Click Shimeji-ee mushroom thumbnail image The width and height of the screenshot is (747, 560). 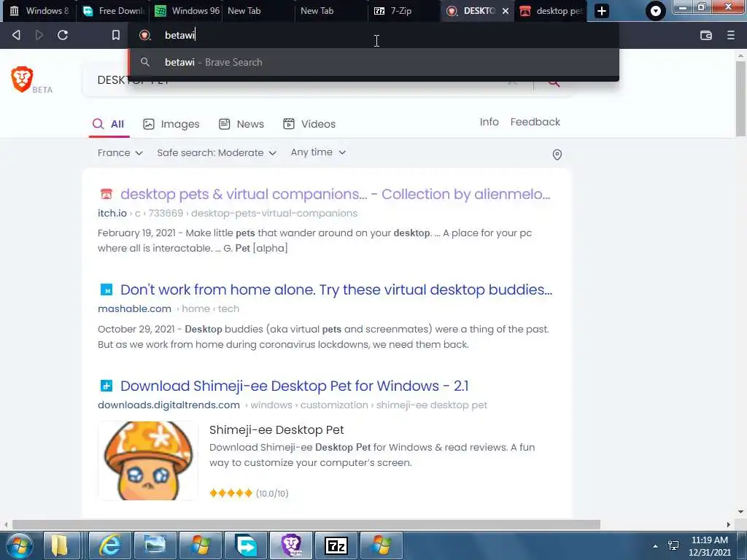coord(148,461)
